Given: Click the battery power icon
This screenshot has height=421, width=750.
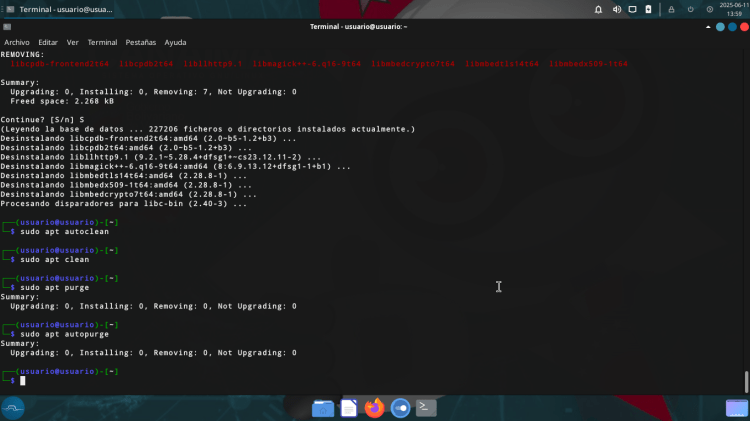Looking at the screenshot, I should click(x=649, y=9).
